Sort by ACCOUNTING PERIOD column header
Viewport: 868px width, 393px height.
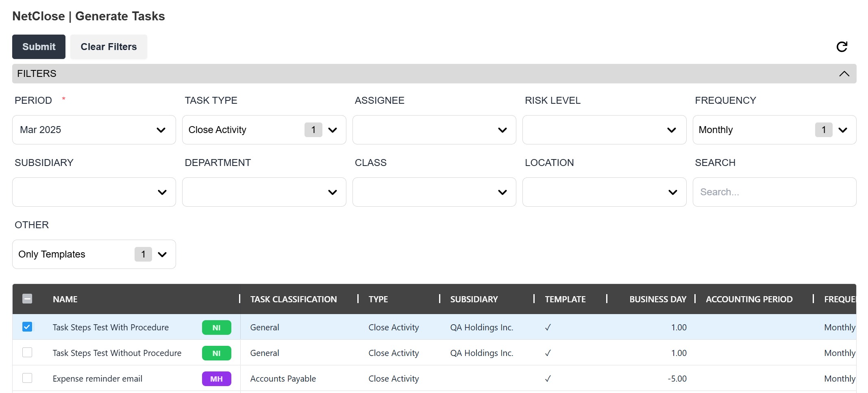tap(749, 299)
